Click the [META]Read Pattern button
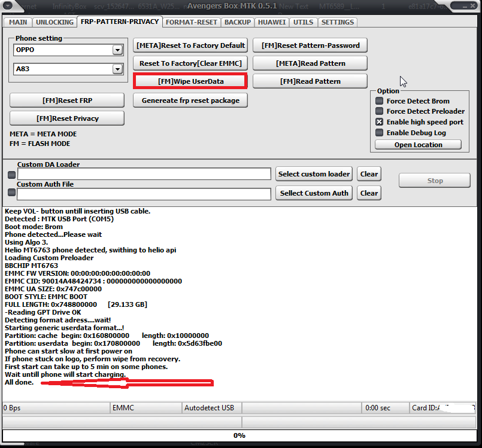The image size is (482, 448). (x=310, y=63)
